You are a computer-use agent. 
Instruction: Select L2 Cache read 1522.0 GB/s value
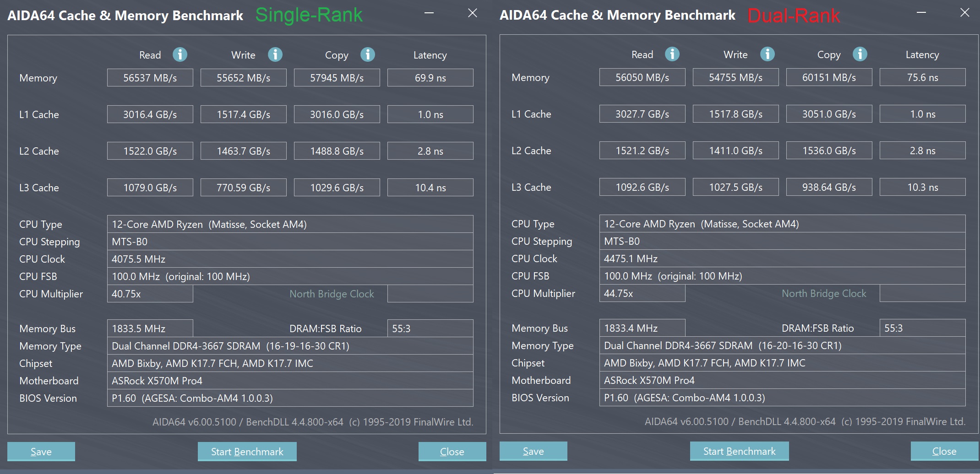[x=150, y=151]
